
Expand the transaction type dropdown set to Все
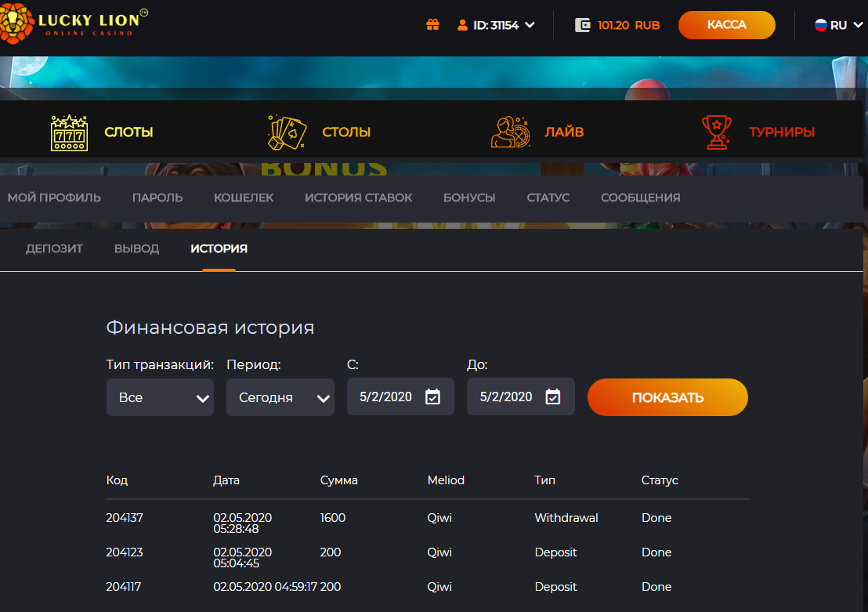coord(160,397)
